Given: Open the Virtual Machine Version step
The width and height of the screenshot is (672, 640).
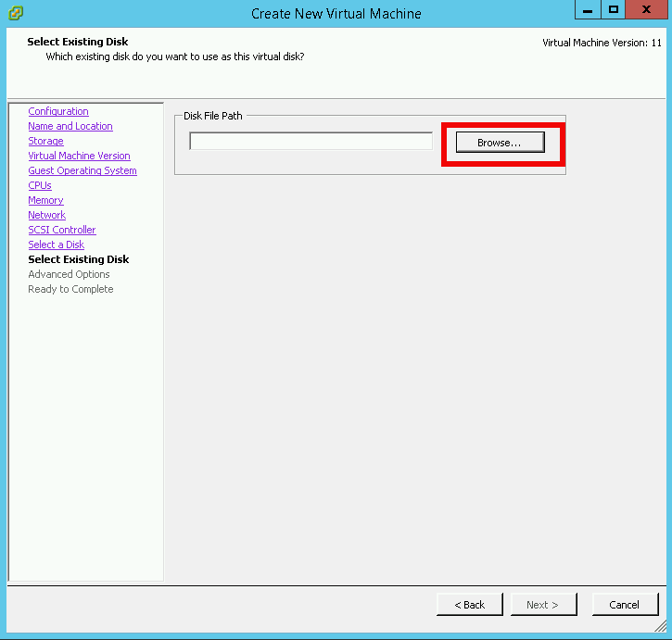Looking at the screenshot, I should pos(79,156).
